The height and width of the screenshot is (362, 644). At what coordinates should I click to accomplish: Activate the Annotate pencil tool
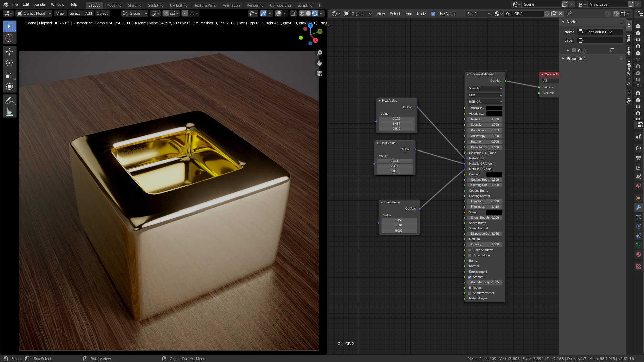tap(9, 100)
